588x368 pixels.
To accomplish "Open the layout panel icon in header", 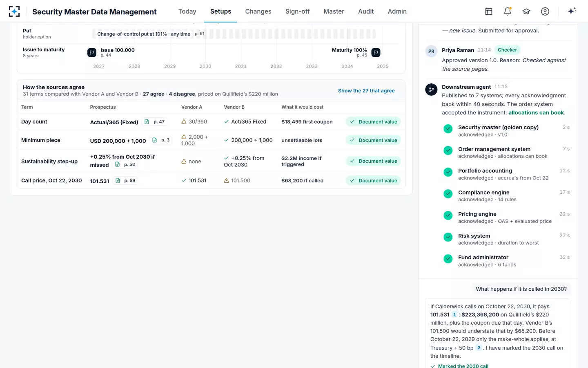I will 489,11.
